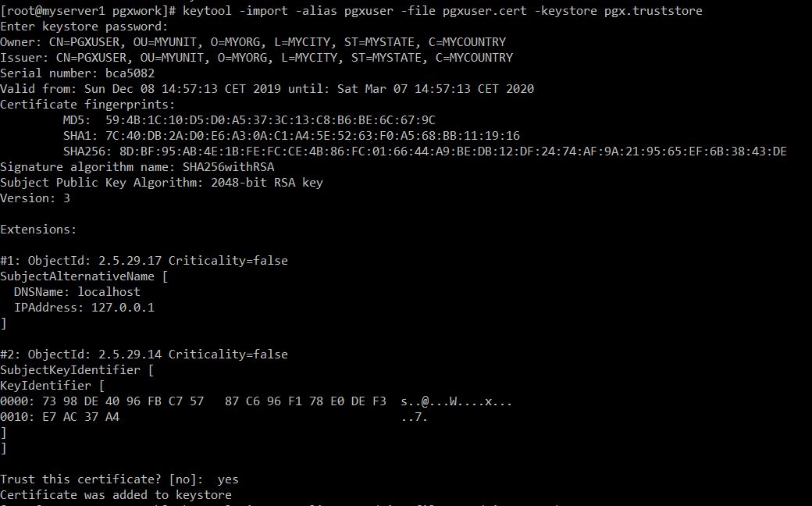Image resolution: width=812 pixels, height=506 pixels.
Task: Click the DNSName: localhost entry
Action: coord(77,291)
